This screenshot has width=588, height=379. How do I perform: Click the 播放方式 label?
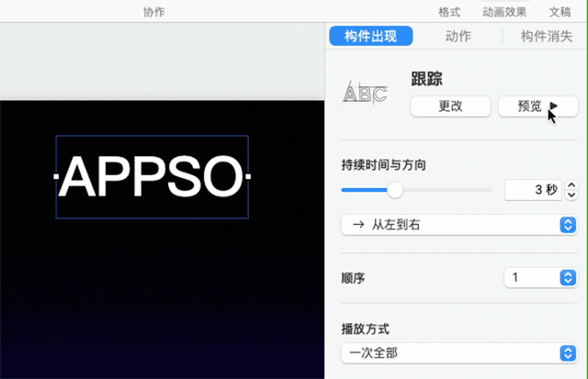coord(366,329)
